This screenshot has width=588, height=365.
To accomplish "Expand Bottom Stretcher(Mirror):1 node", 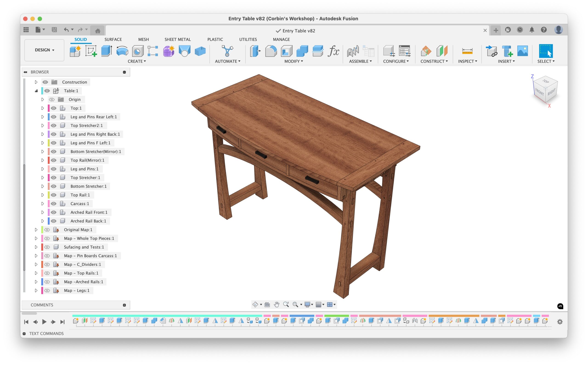I will coord(42,152).
